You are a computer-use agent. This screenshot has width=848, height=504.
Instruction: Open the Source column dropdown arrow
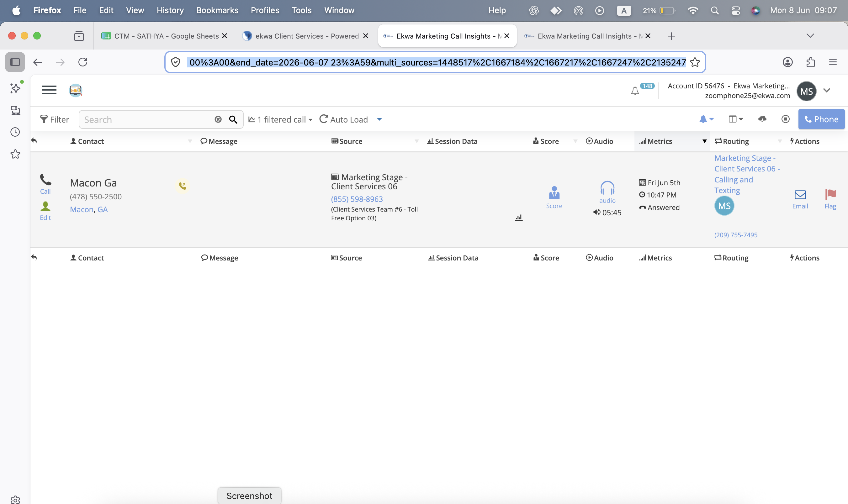click(416, 141)
